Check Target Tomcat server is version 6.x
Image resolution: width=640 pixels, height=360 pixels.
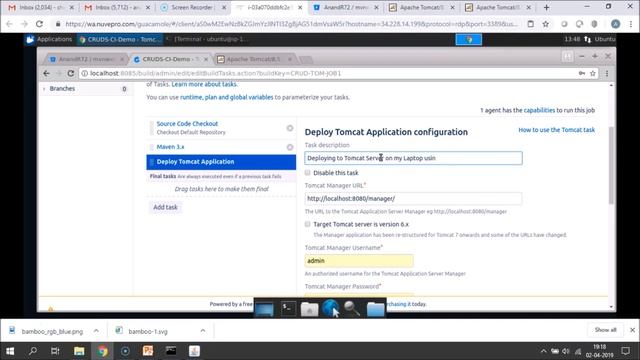(x=307, y=224)
